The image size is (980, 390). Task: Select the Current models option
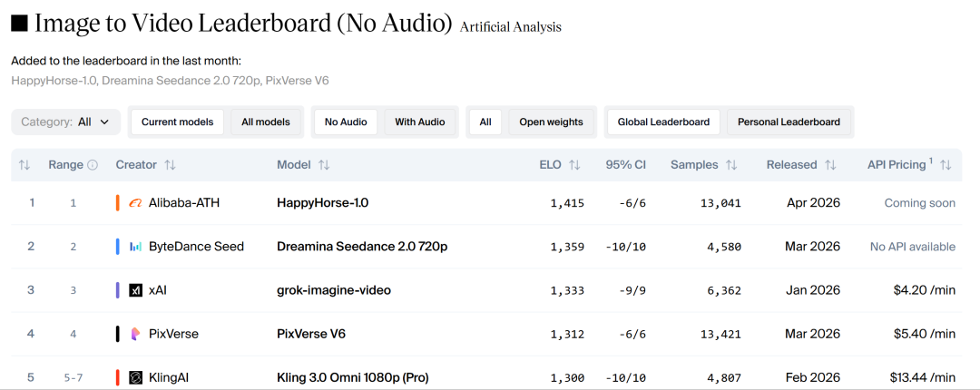(177, 122)
